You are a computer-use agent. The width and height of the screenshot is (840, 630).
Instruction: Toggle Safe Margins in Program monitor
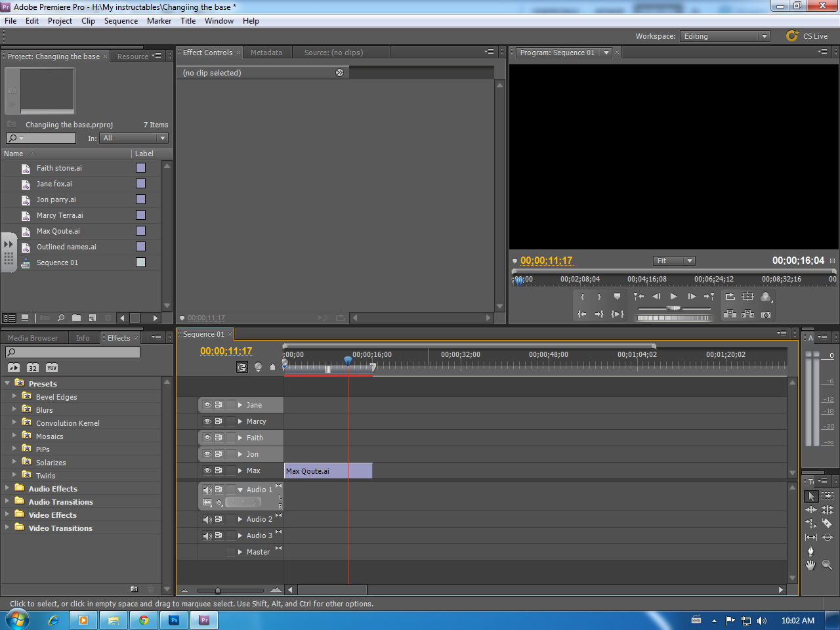pyautogui.click(x=747, y=297)
